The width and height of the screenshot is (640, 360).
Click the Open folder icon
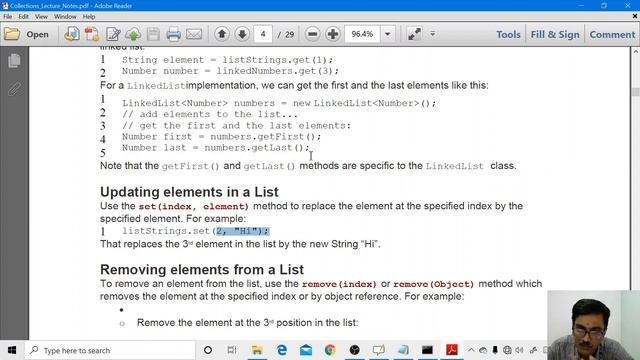tap(12, 34)
